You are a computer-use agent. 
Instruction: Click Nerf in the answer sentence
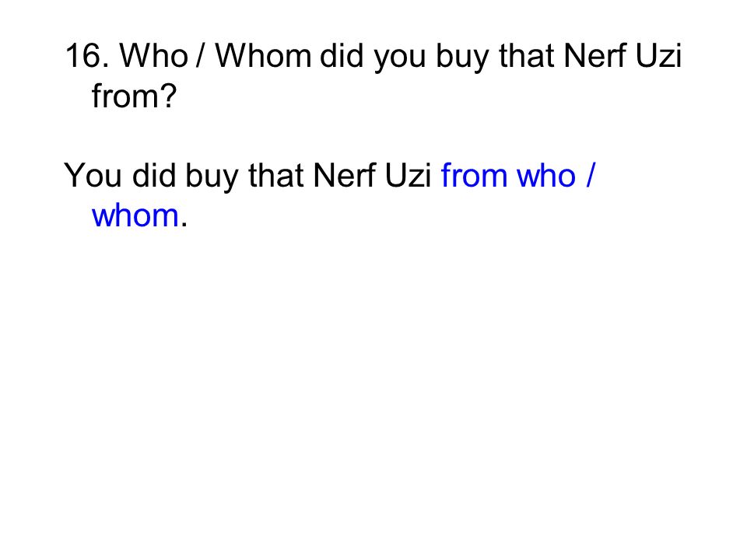[x=343, y=176]
